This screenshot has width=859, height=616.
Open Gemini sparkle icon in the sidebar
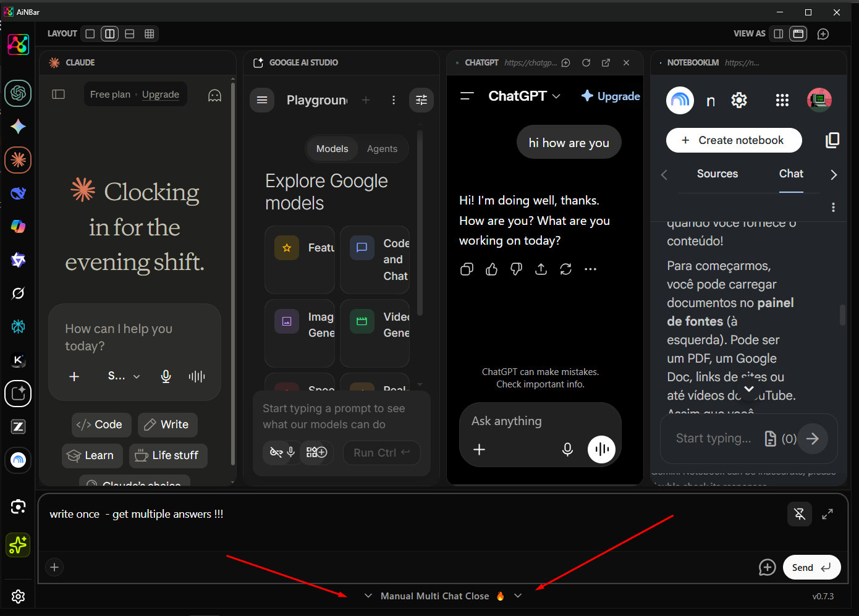point(19,127)
